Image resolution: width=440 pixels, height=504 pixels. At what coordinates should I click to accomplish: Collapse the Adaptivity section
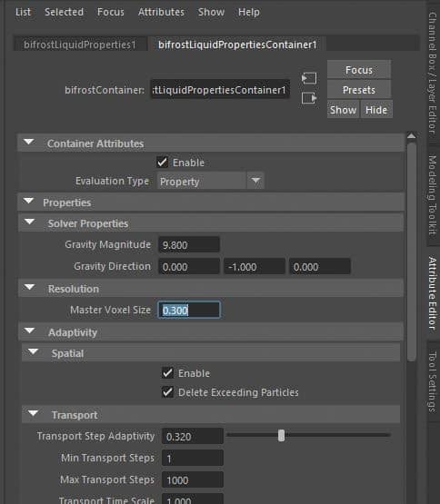pyautogui.click(x=30, y=331)
